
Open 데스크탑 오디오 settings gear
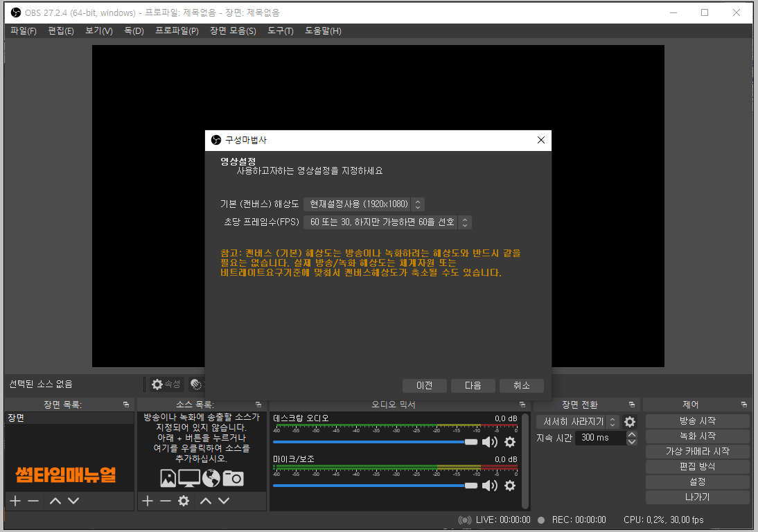[510, 442]
